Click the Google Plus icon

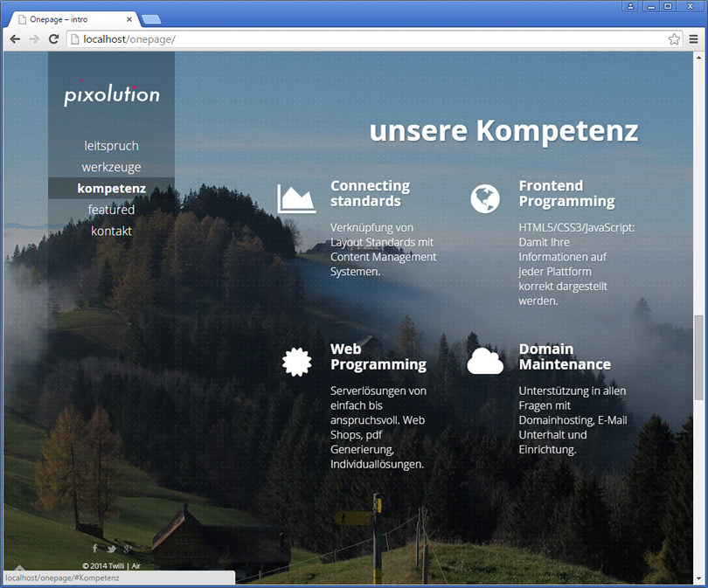click(128, 549)
